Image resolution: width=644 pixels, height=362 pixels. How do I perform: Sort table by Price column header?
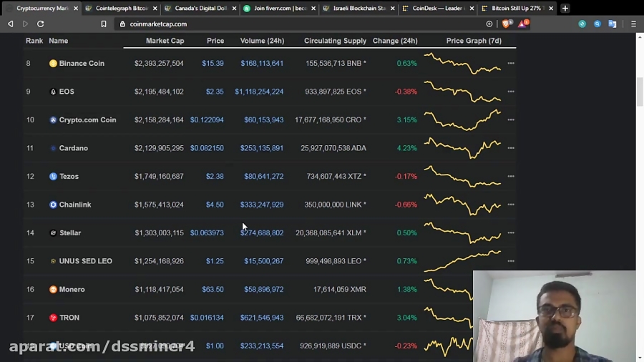click(x=215, y=41)
